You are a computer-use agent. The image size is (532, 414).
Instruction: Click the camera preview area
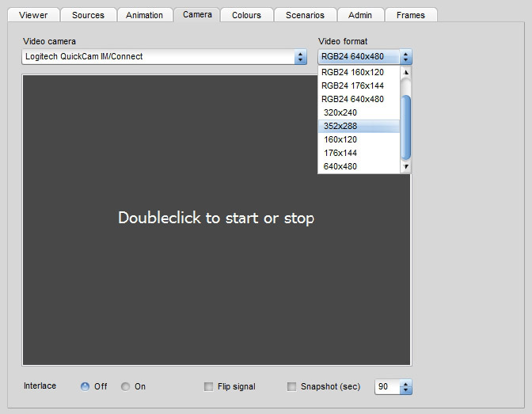(215, 261)
